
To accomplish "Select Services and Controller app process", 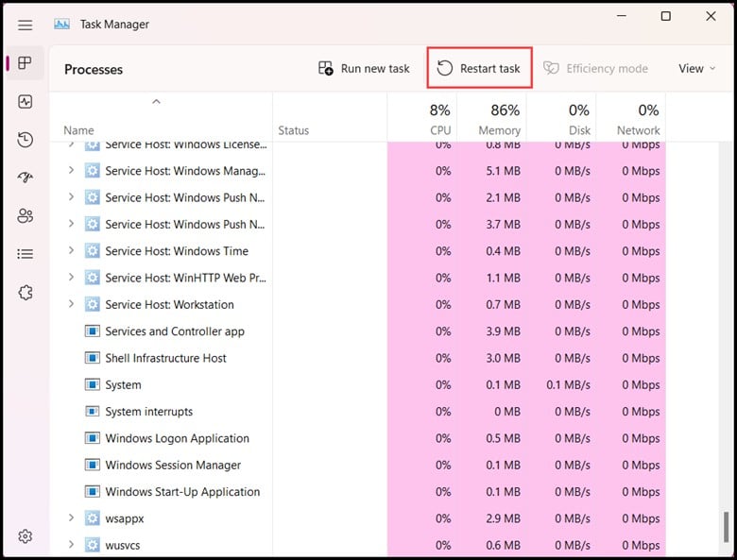I will 175,331.
